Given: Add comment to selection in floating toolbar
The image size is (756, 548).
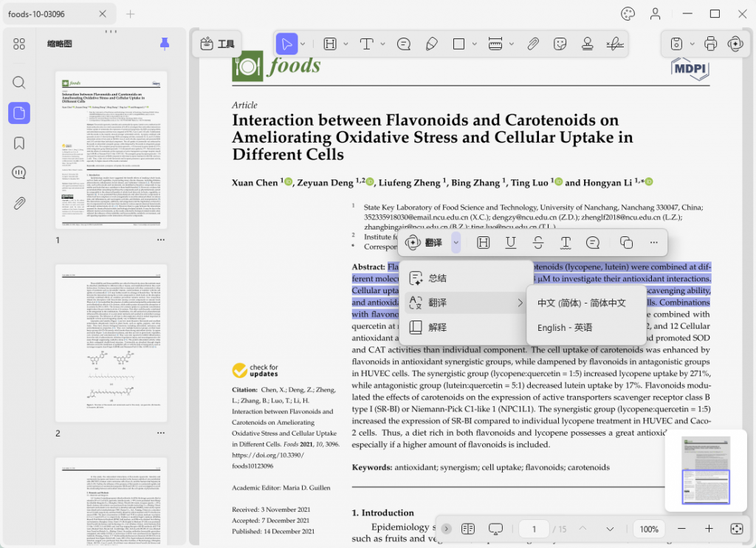Looking at the screenshot, I should [x=593, y=243].
